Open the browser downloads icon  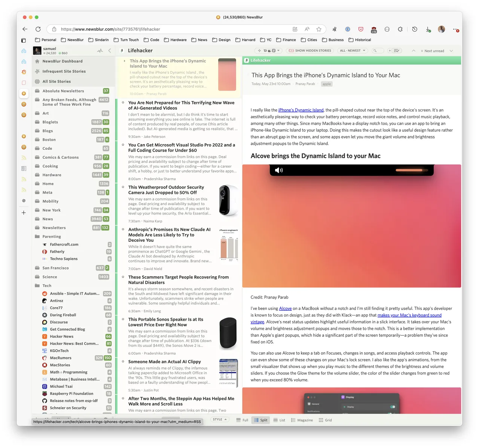428,29
